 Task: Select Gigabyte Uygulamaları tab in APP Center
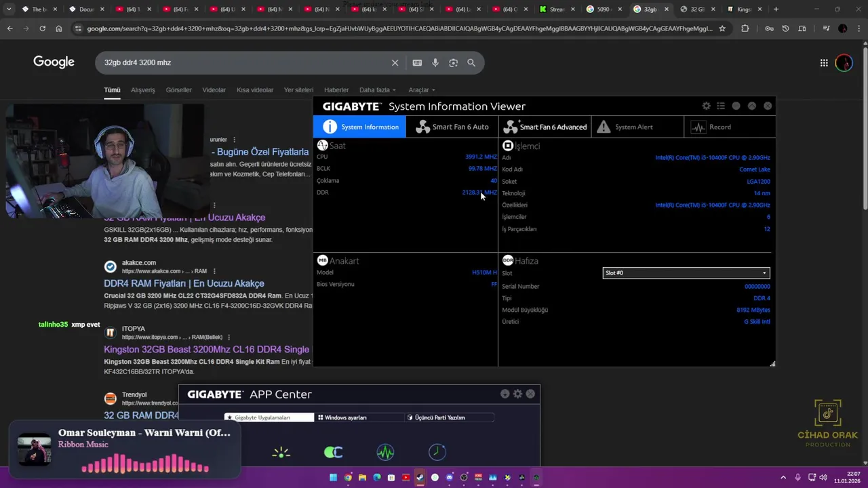[x=269, y=418]
